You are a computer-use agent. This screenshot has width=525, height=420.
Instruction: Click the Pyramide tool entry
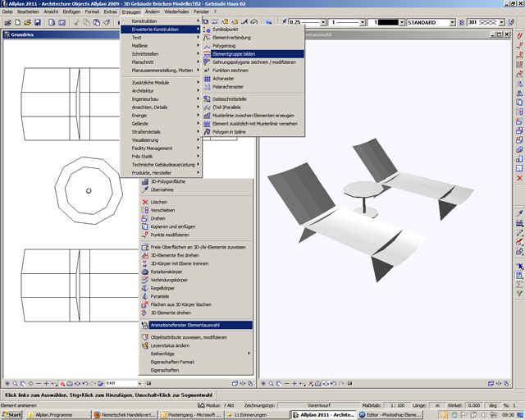159,296
